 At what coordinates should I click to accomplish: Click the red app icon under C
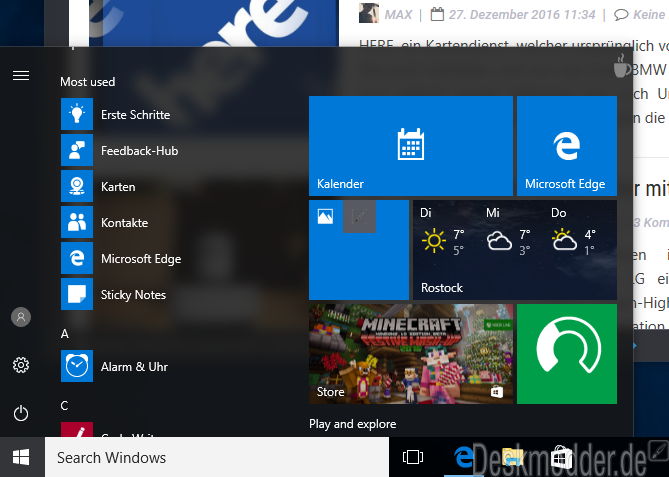click(77, 429)
